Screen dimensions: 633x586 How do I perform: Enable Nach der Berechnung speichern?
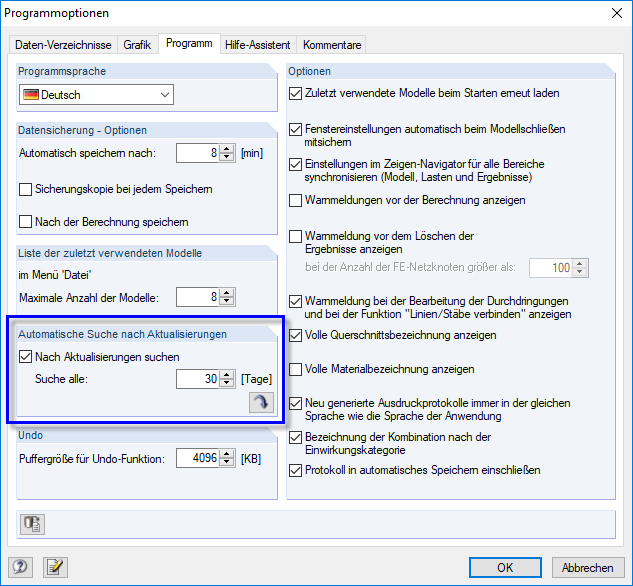point(25,222)
